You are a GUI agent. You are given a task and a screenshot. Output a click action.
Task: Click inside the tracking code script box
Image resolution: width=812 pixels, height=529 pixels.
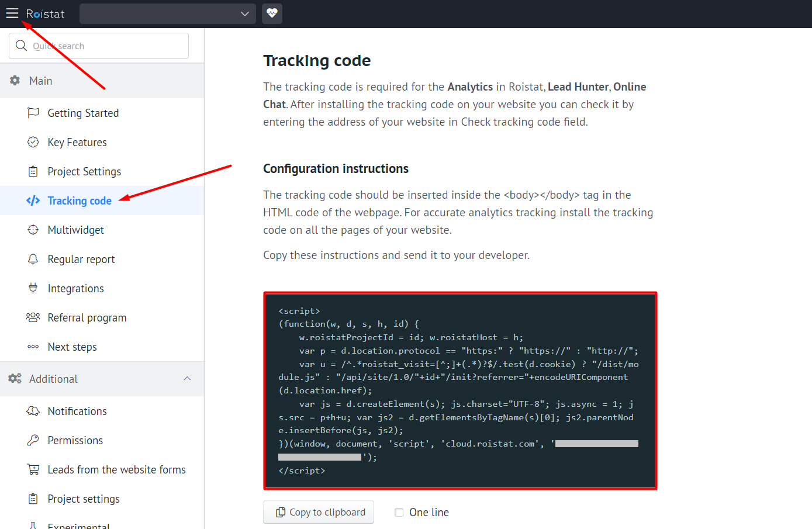tap(460, 390)
